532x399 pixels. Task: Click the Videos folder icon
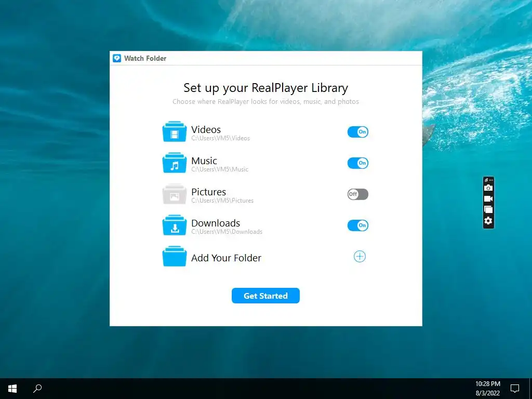pyautogui.click(x=175, y=131)
